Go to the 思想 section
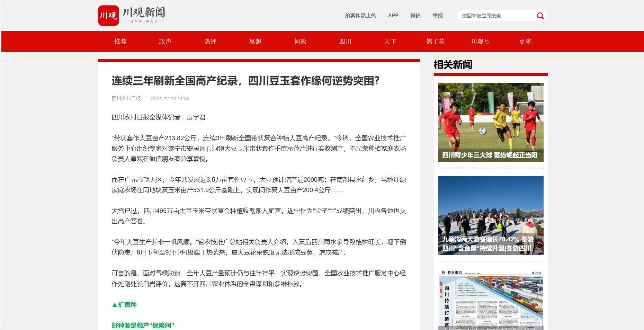This screenshot has width=644, height=330. [x=255, y=42]
